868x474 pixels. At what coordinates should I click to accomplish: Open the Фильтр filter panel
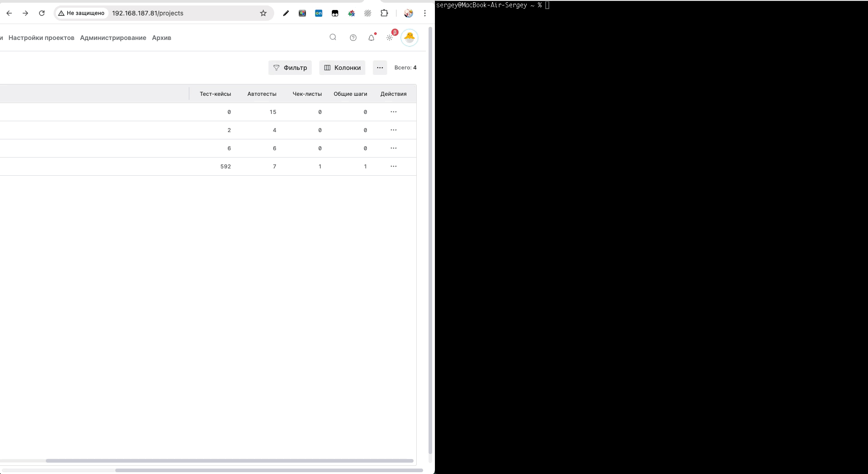point(290,68)
